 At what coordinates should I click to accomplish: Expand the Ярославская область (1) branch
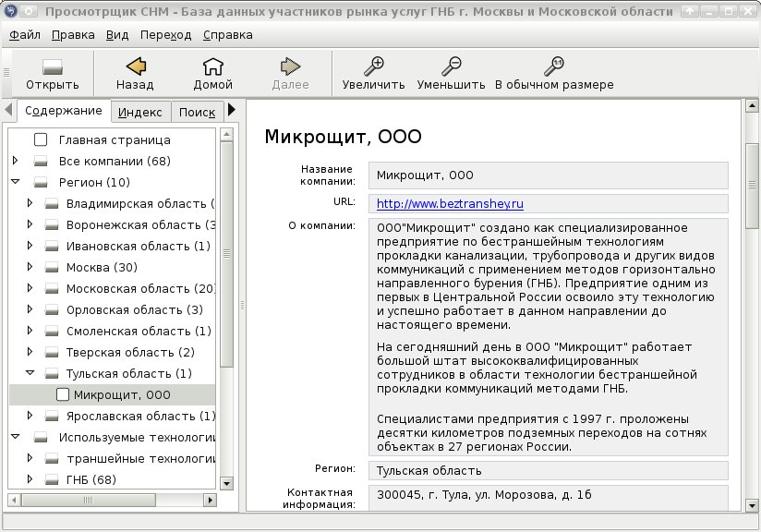30,415
